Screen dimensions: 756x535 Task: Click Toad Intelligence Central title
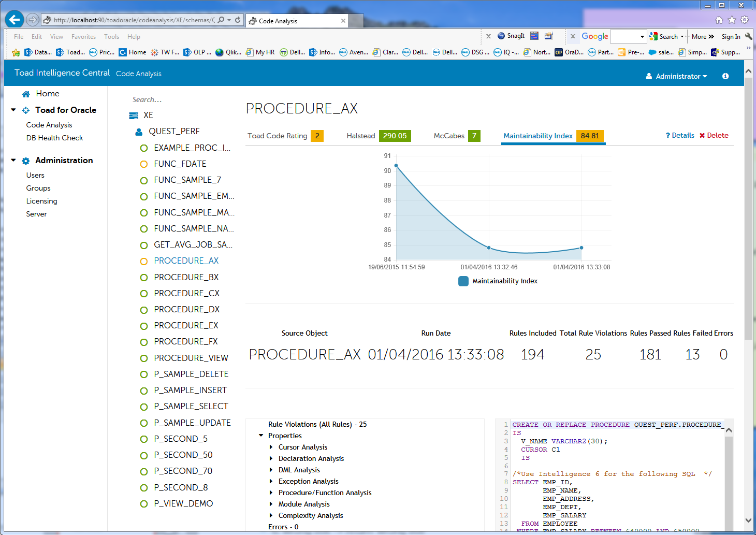62,73
